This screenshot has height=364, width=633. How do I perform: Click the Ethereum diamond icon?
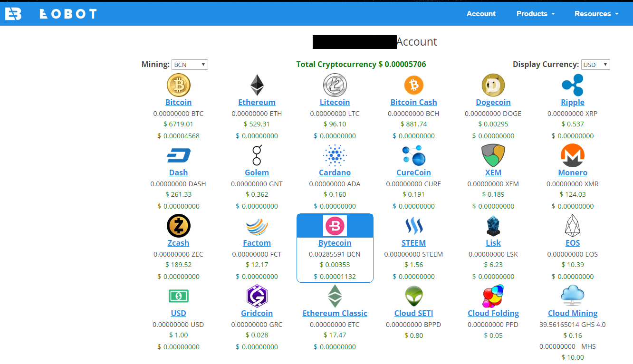point(257,86)
